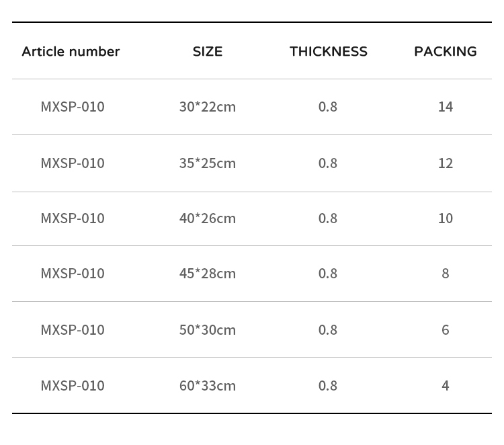This screenshot has width=504, height=445.
Task: Click the THICKNESS column header
Action: coord(328,52)
